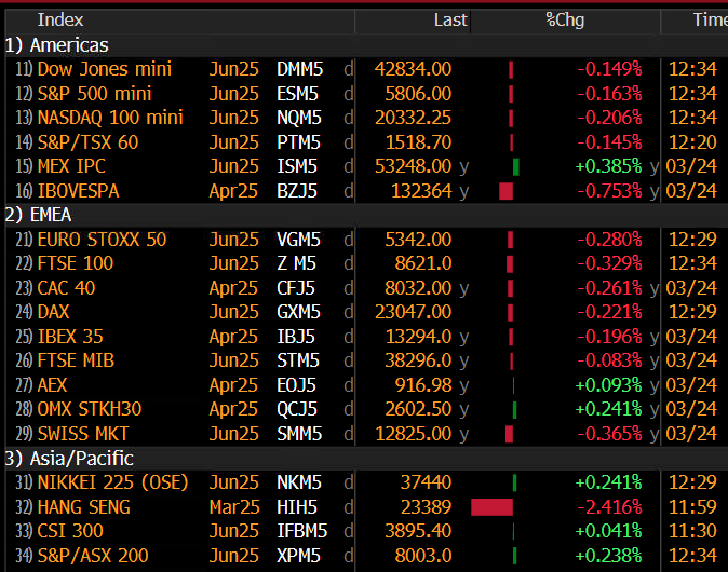Click the 12:20 time for S&P/TSX 60
Image resolution: width=728 pixels, height=572 pixels.
[x=693, y=142]
